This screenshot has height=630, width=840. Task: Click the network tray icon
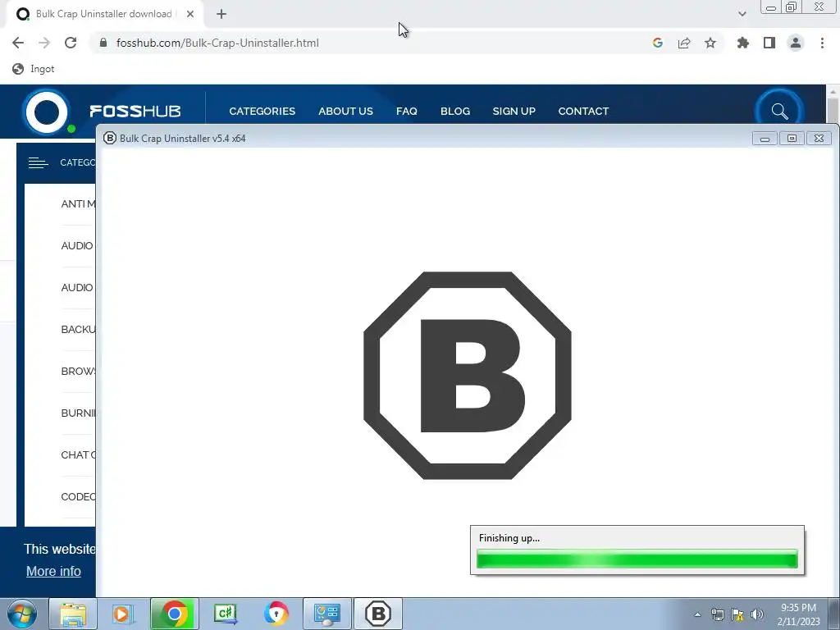(x=717, y=614)
